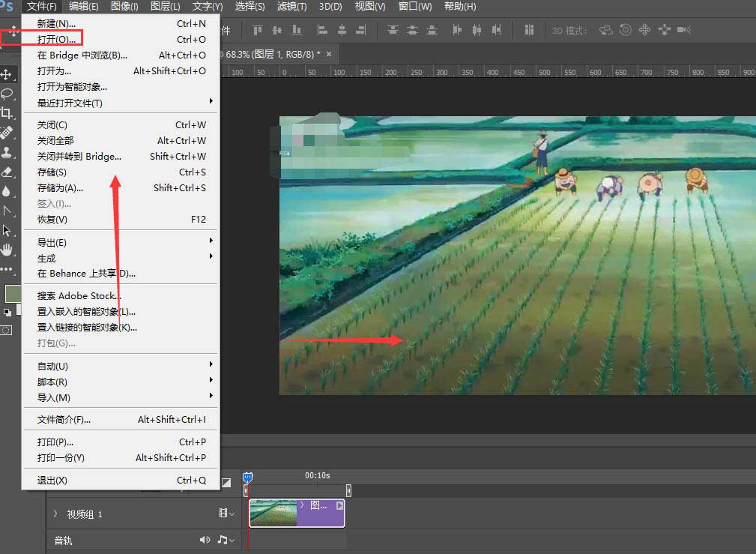Viewport: 756px width, 554px height.
Task: Click the Distribute Horizontal Centers icon
Action: (477, 31)
